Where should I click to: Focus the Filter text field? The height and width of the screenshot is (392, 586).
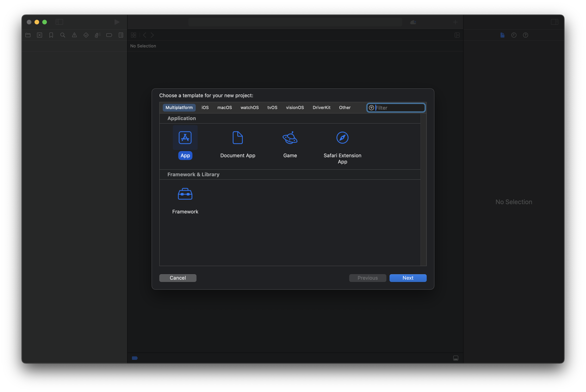point(399,108)
